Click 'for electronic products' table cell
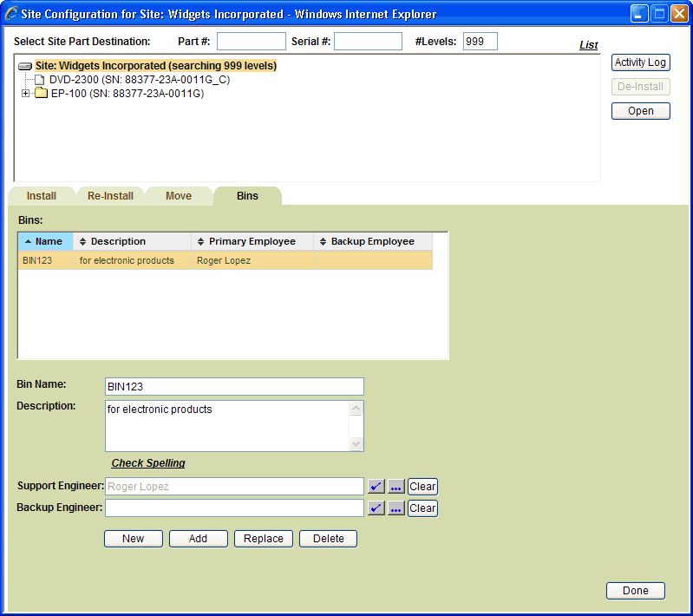This screenshot has width=693, height=616. click(133, 260)
